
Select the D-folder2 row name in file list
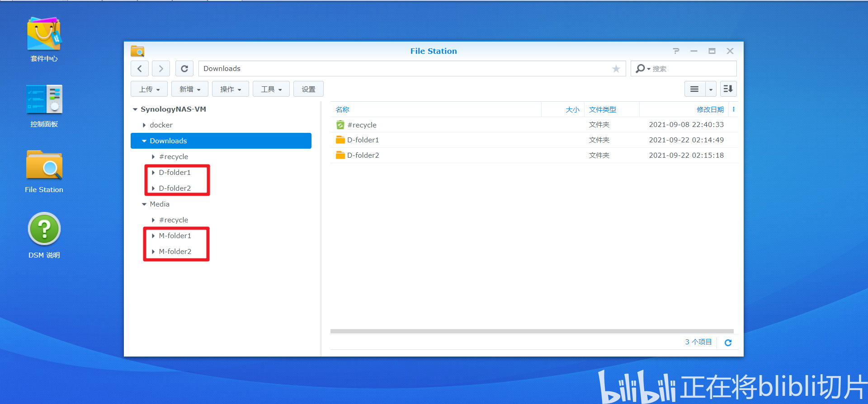(363, 155)
